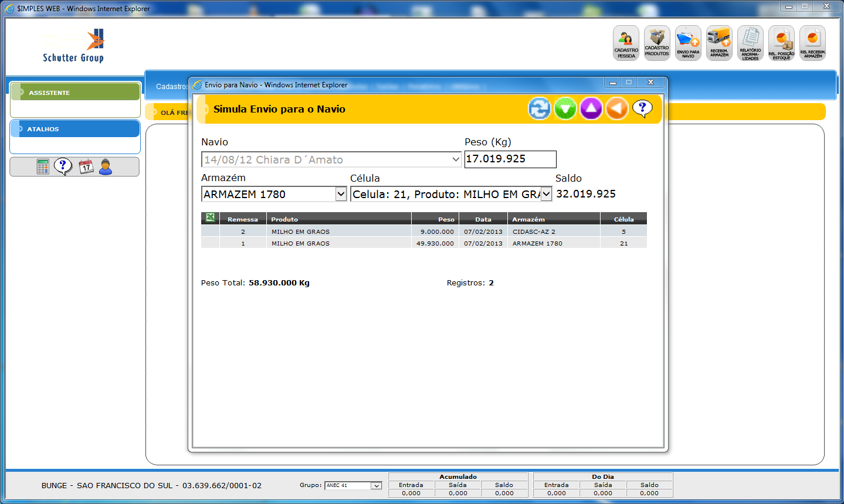The image size is (844, 504).
Task: Open the Armazém dropdown list
Action: pos(341,194)
